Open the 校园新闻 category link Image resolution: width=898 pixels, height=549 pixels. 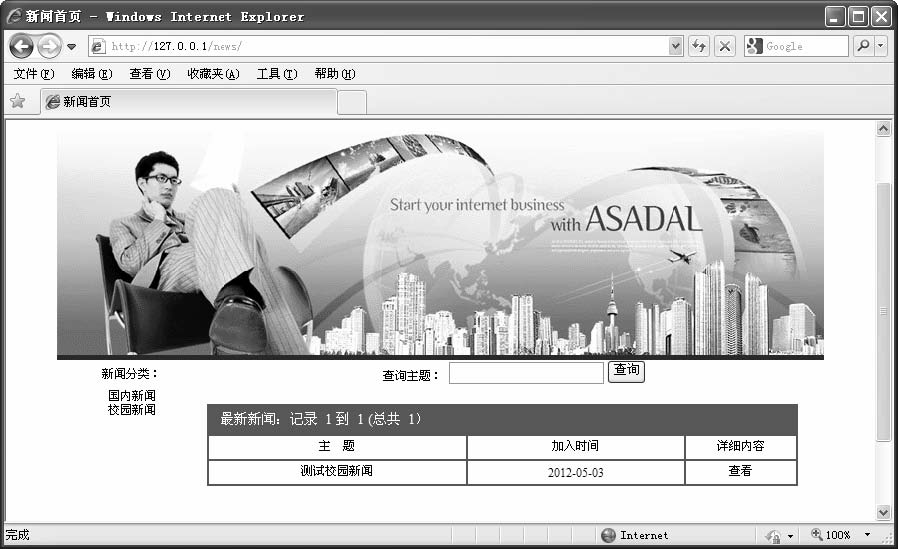tap(132, 410)
